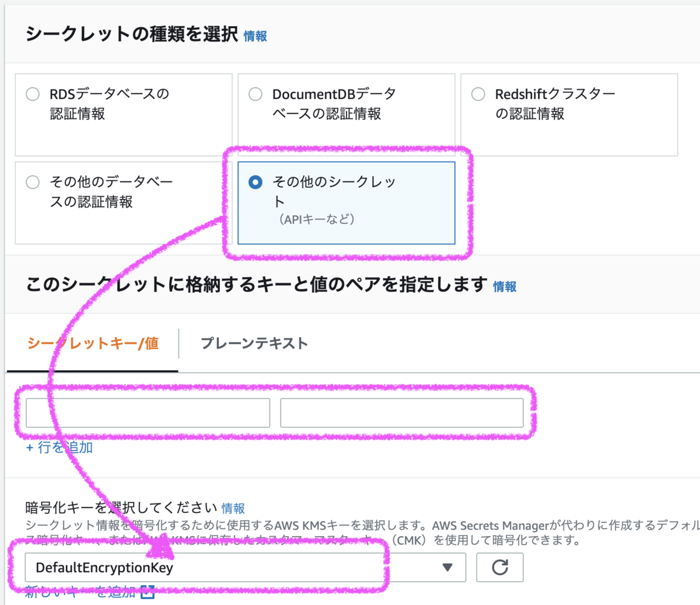The width and height of the screenshot is (700, 605).
Task: Open the external link icon next to 新しいキーを追加
Action: [148, 593]
